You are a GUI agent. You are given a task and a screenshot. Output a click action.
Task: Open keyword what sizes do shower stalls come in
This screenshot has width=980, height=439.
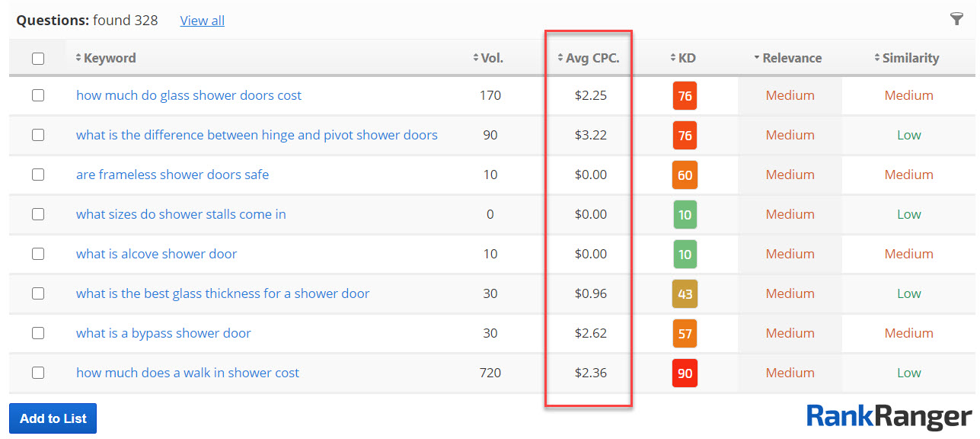click(x=181, y=214)
